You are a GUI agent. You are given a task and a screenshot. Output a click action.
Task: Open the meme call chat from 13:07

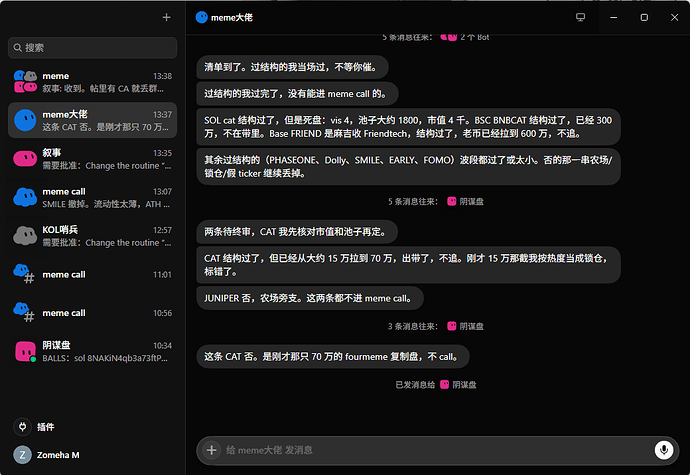(x=92, y=197)
